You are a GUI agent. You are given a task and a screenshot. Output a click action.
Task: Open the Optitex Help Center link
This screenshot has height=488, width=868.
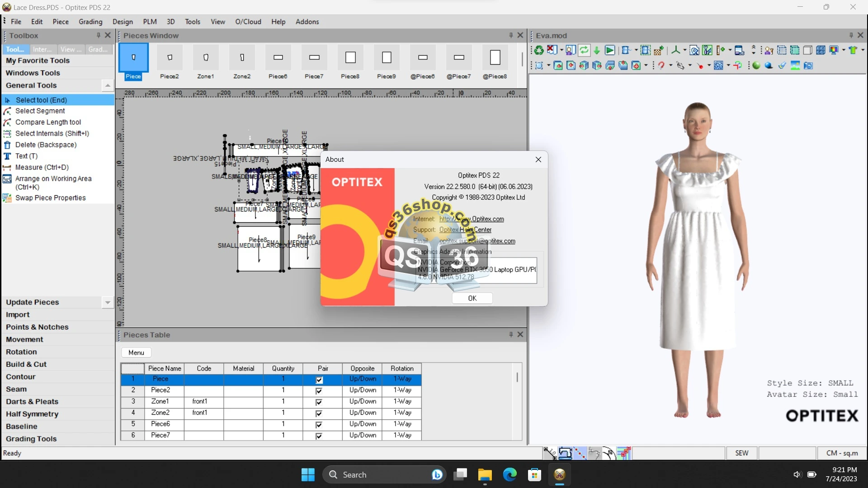[465, 230]
